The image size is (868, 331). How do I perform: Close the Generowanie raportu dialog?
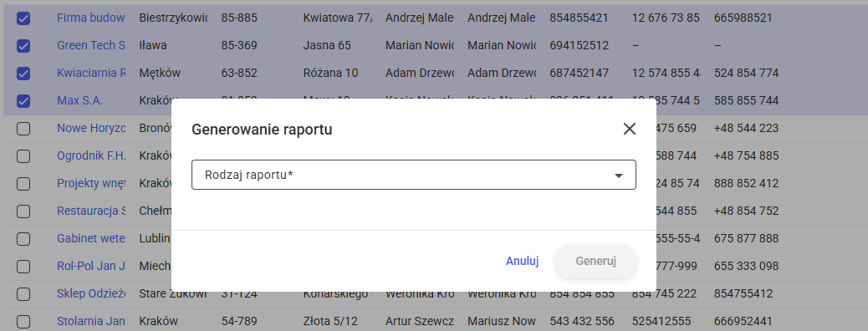tap(630, 129)
